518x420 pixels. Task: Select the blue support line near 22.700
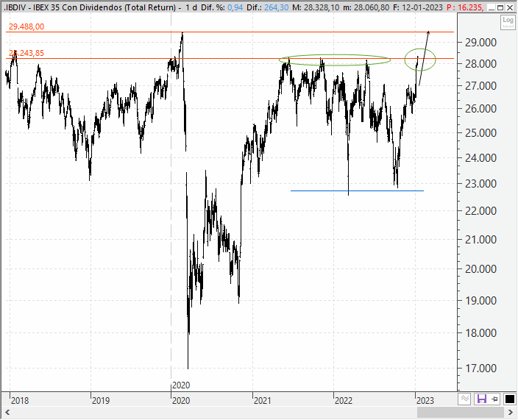(357, 191)
